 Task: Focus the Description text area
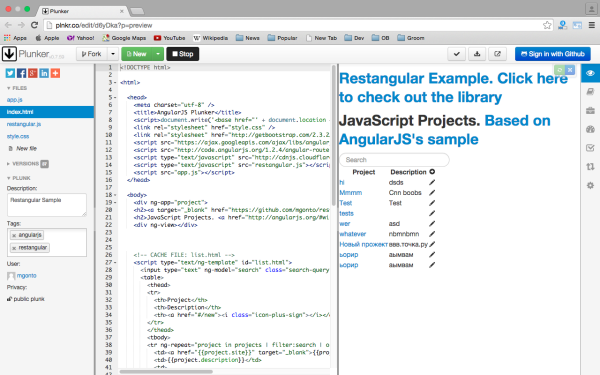[47, 205]
